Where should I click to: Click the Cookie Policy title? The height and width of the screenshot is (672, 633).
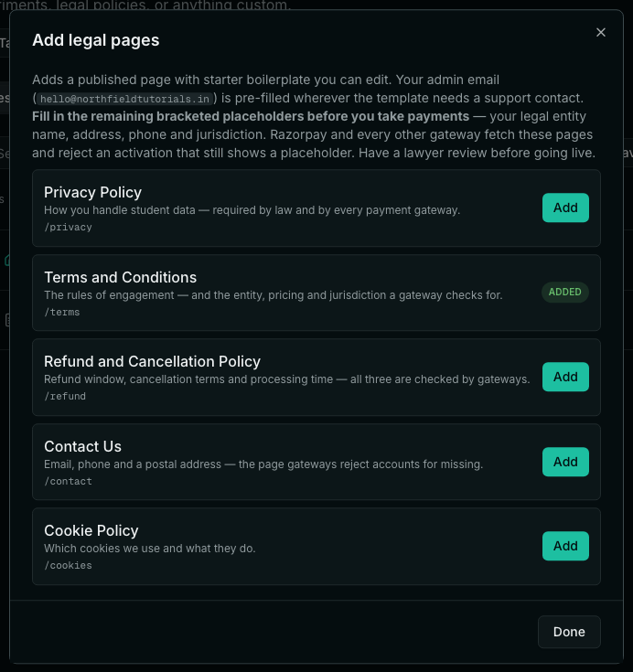coord(91,530)
